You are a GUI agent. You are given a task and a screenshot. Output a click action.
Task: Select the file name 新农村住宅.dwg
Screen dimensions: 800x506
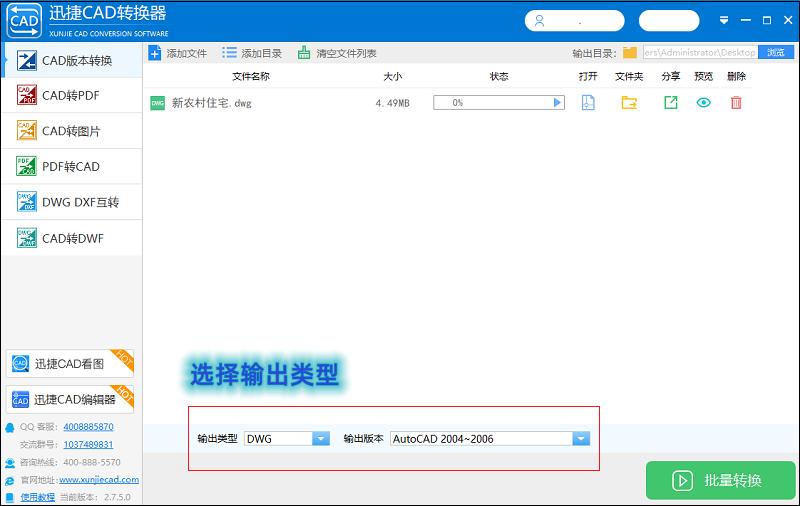(211, 103)
